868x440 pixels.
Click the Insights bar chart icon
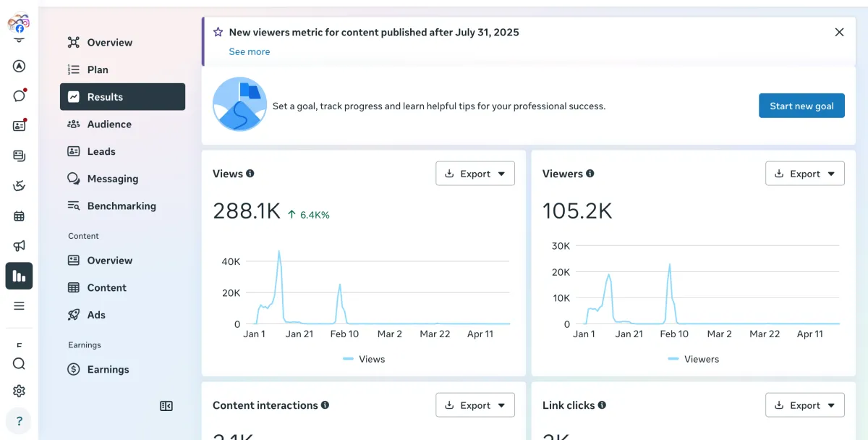20,276
